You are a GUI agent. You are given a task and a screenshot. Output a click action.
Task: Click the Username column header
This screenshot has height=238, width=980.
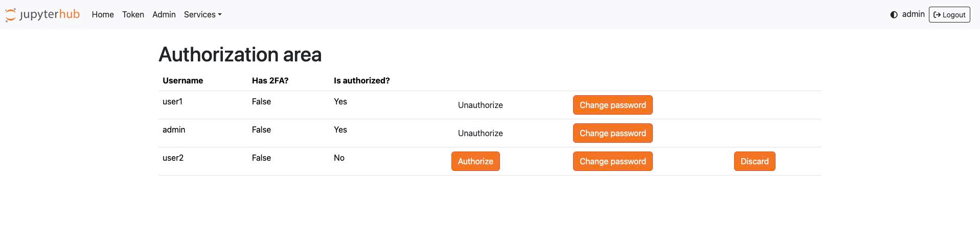[x=183, y=80]
